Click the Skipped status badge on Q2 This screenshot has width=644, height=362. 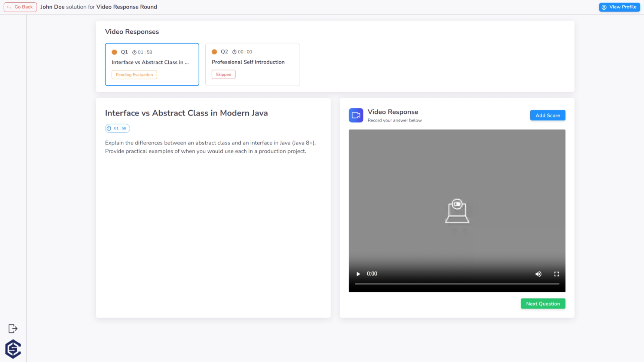click(x=223, y=74)
